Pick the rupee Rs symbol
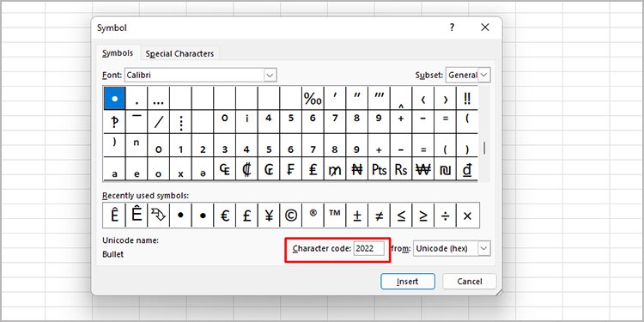 401,169
